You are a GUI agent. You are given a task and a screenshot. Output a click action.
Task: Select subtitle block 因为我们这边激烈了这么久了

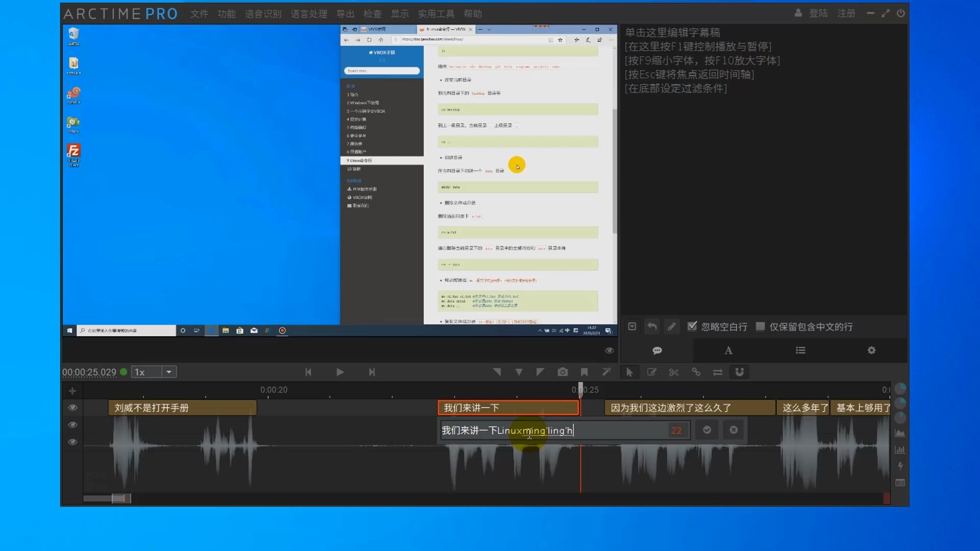[x=690, y=408]
